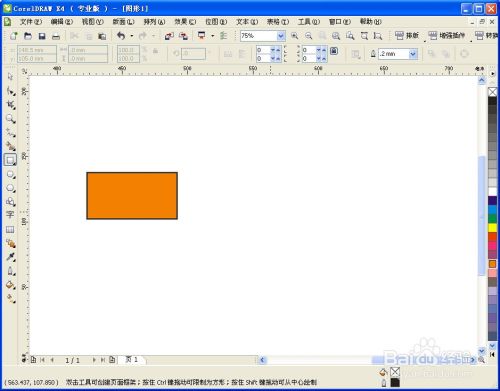Toggle the round corners together lock
Image resolution: width=500 pixels, height=391 pixels.
[x=334, y=51]
